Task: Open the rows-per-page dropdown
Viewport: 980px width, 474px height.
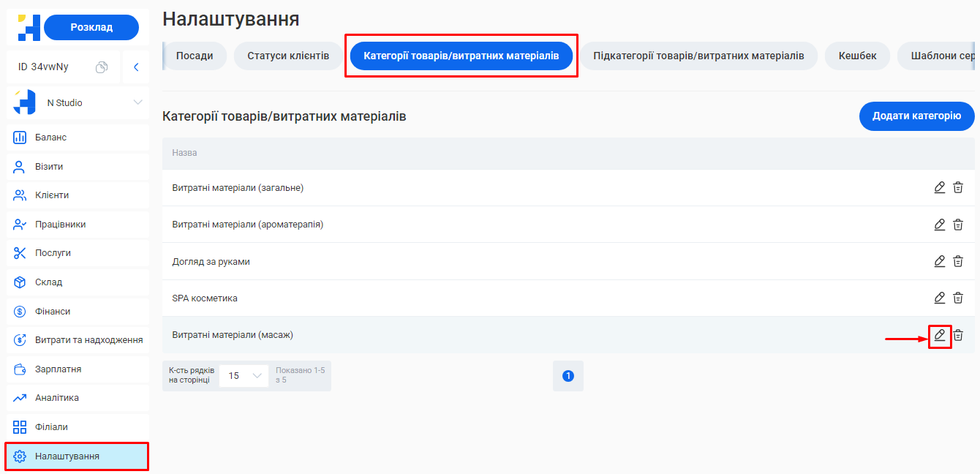Action: point(244,375)
